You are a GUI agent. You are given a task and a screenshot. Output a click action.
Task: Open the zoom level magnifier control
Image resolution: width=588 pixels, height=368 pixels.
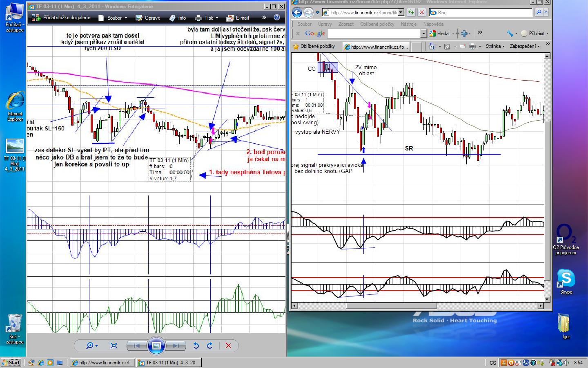91,346
